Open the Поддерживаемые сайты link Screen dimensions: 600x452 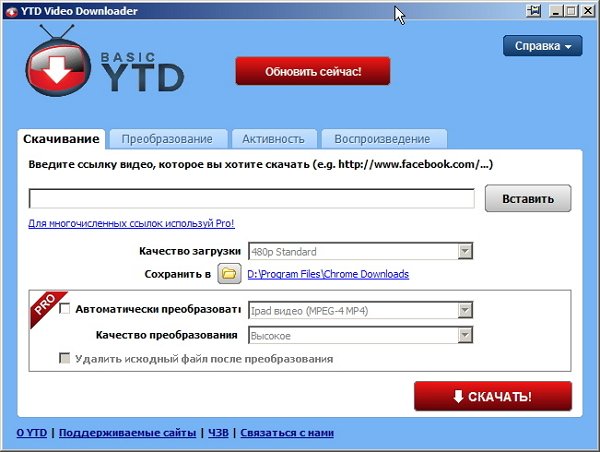coord(127,433)
